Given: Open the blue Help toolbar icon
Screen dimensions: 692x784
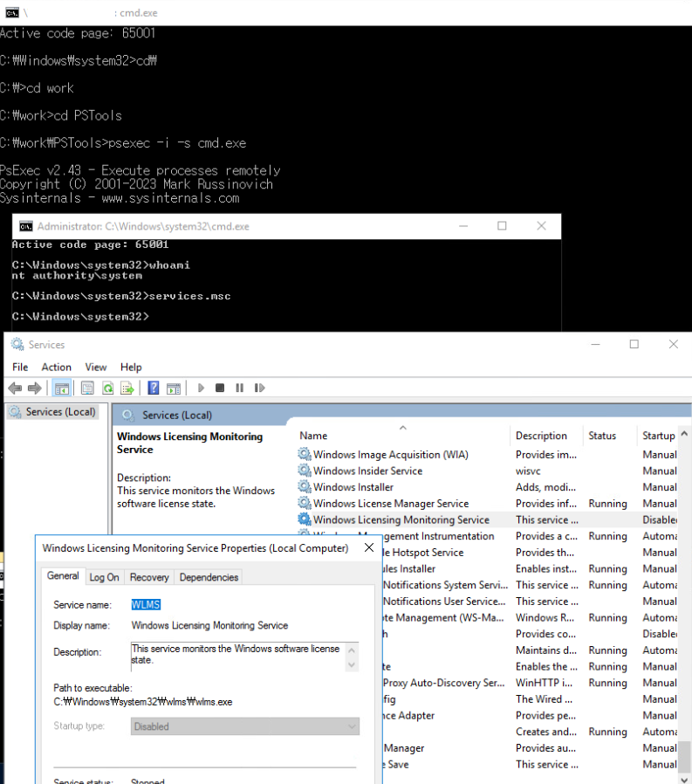Looking at the screenshot, I should coord(154,388).
